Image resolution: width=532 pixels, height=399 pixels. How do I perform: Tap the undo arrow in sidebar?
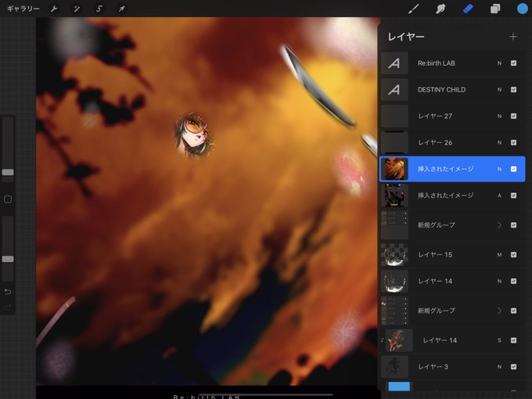[x=8, y=292]
